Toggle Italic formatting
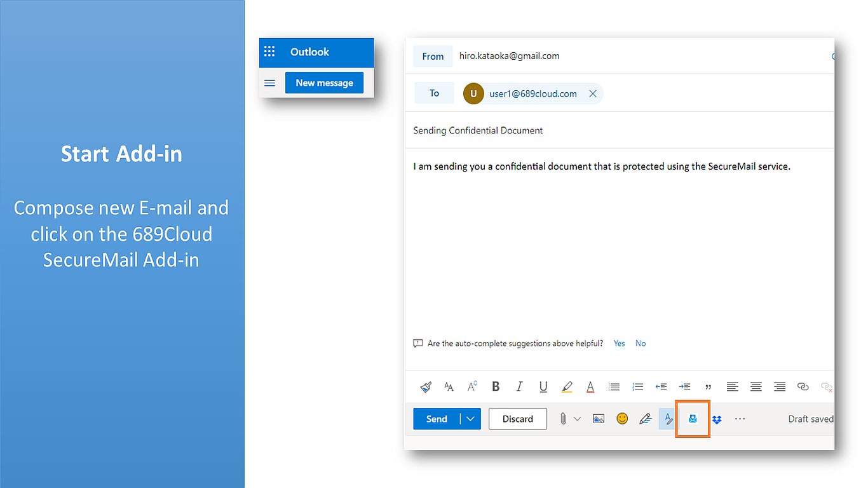 pos(519,386)
